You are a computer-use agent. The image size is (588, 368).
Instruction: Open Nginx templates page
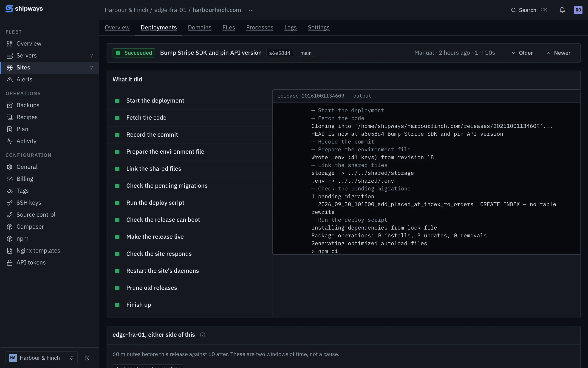(49, 250)
